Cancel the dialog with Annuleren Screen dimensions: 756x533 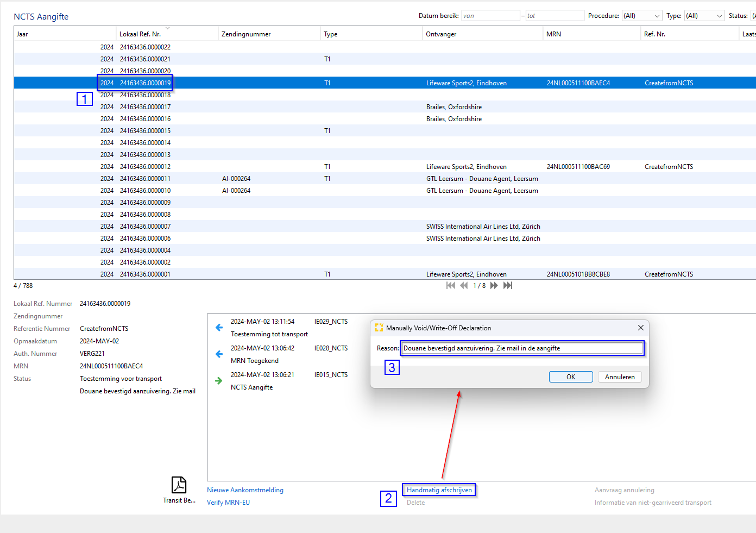620,377
